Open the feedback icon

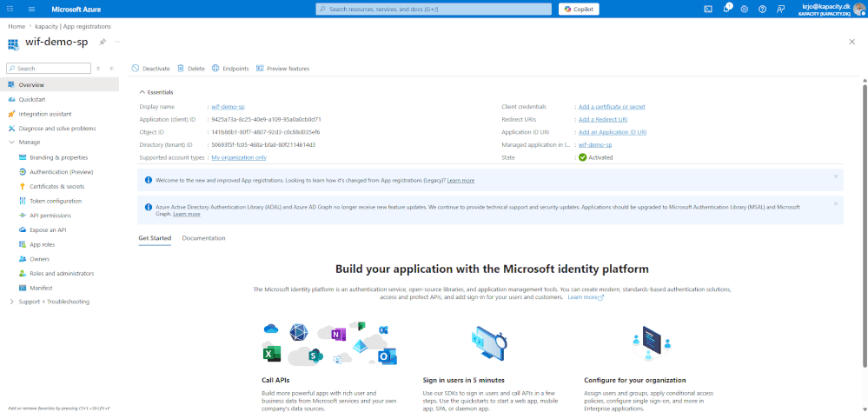(x=780, y=9)
